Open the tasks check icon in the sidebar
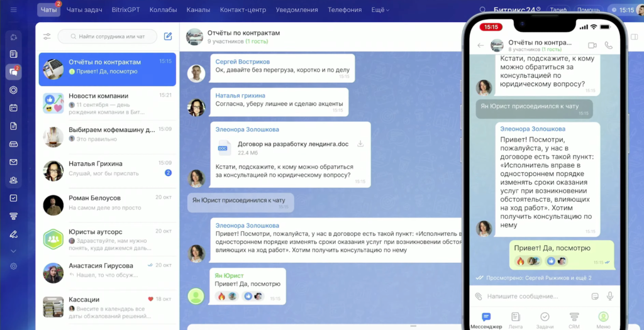The image size is (644, 330). point(14,198)
